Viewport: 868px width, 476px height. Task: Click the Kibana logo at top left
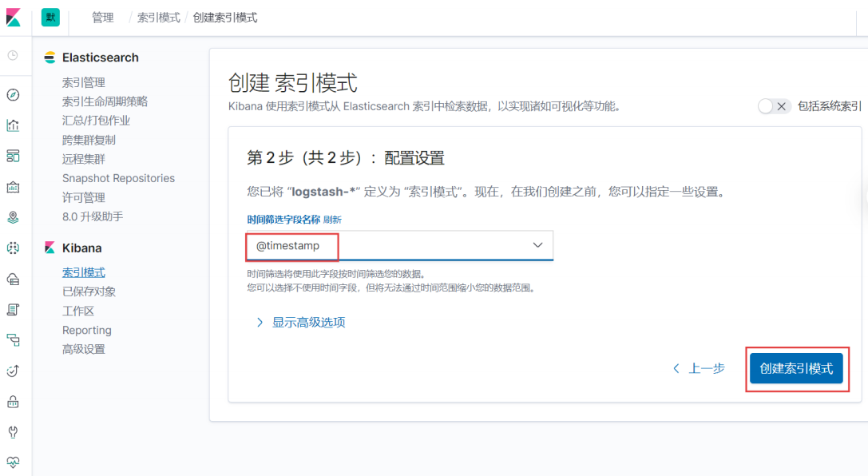(x=14, y=17)
